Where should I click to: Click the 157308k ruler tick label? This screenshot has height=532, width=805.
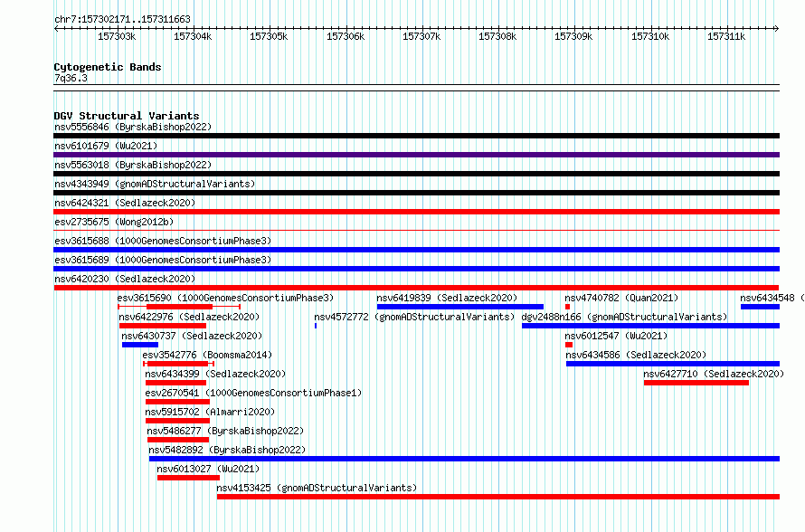tap(497, 36)
